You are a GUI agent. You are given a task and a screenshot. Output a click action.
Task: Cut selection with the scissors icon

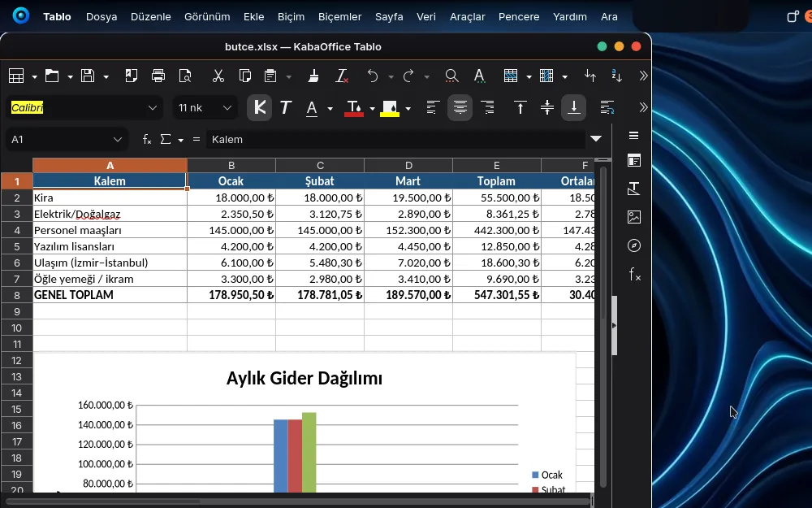pos(218,76)
